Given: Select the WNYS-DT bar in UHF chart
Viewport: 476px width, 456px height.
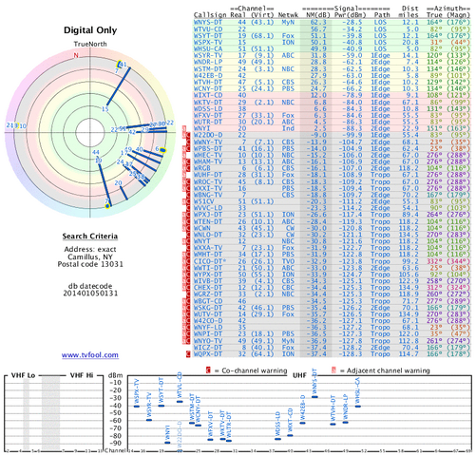Looking at the screenshot, I should (x=314, y=397).
